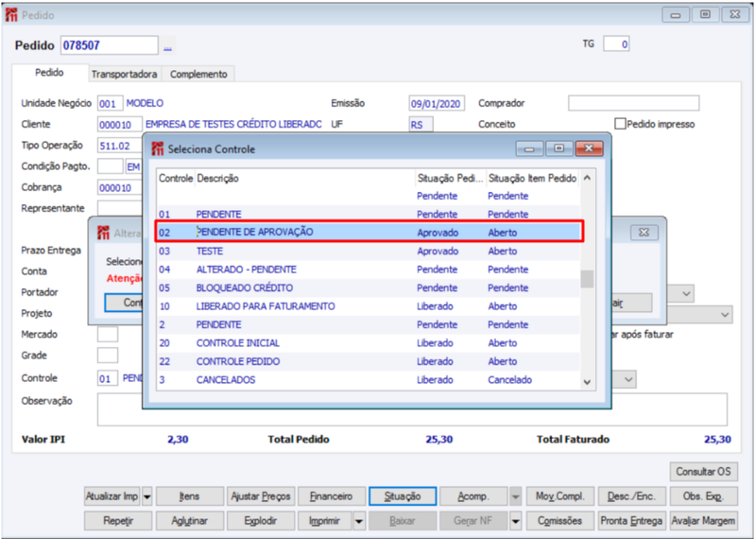Screen dimensions: 756x539
Task: Select row 03 TESTE
Action: tap(369, 251)
